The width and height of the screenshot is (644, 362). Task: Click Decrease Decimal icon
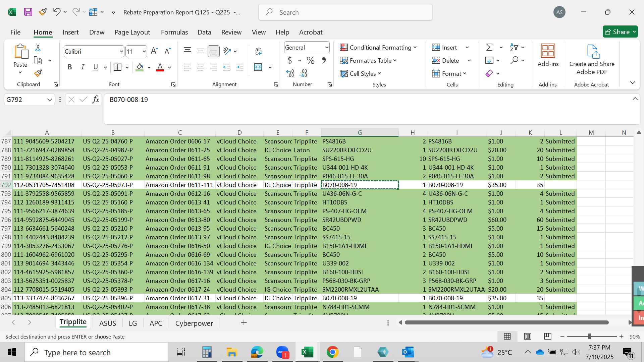[303, 73]
